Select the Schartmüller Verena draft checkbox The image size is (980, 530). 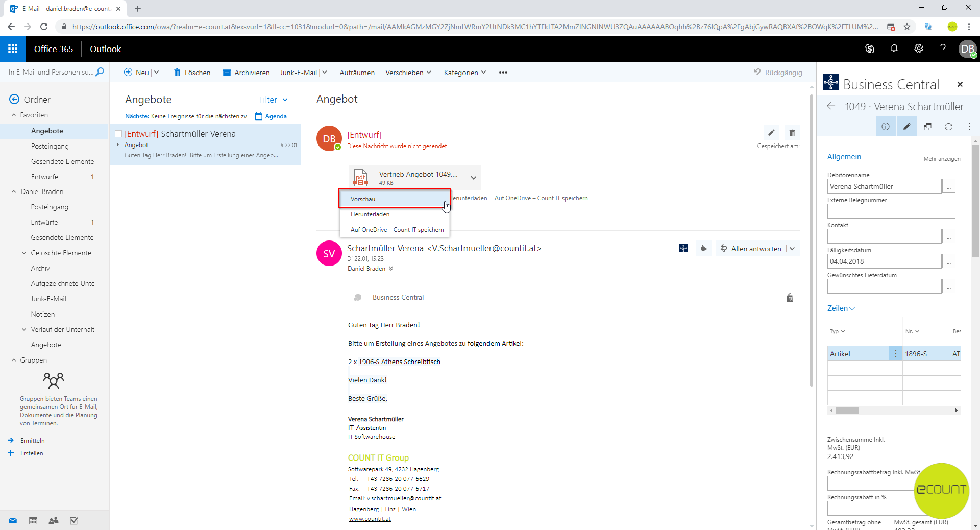coord(118,134)
